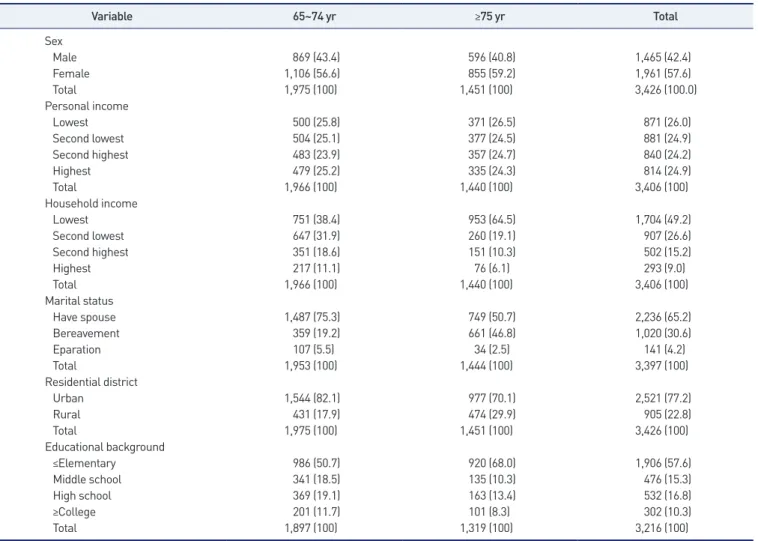Click the cell '293 (9.0)'
This screenshot has width=758, height=541.
664,268
